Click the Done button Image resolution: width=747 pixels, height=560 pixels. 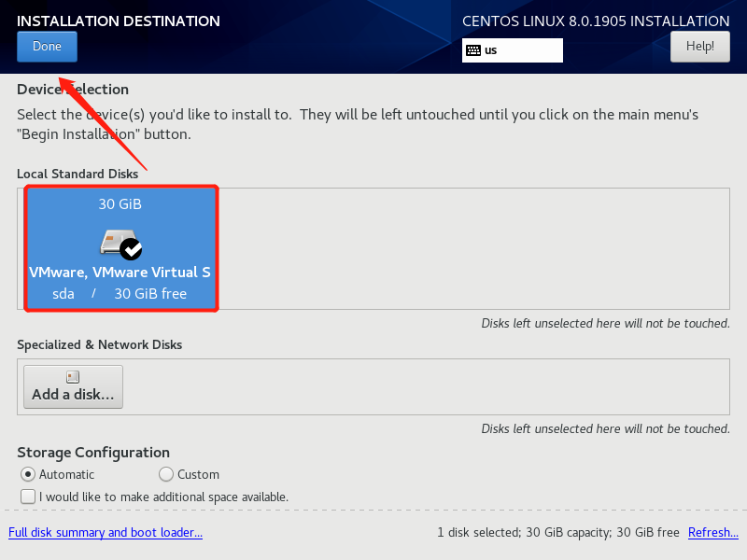[x=47, y=47]
